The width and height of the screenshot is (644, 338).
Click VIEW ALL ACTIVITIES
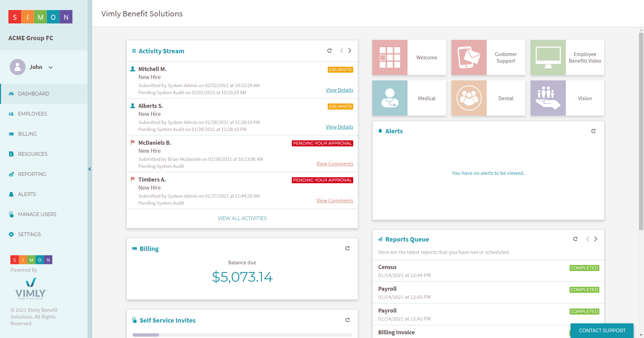point(242,218)
